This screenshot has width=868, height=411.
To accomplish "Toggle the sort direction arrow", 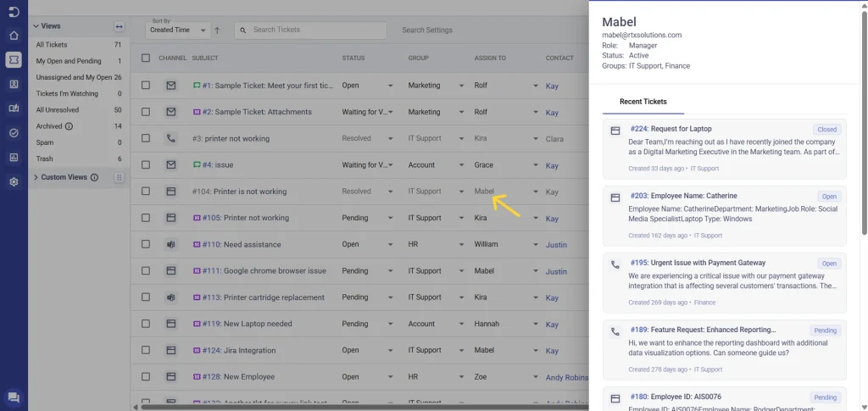I will pos(217,31).
